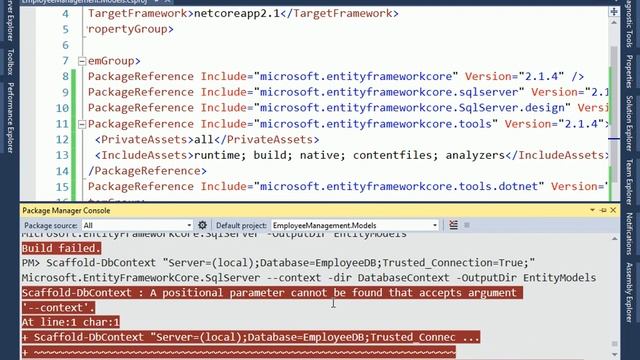The image size is (640, 360).
Task: Open the Properties side tab
Action: (629, 71)
